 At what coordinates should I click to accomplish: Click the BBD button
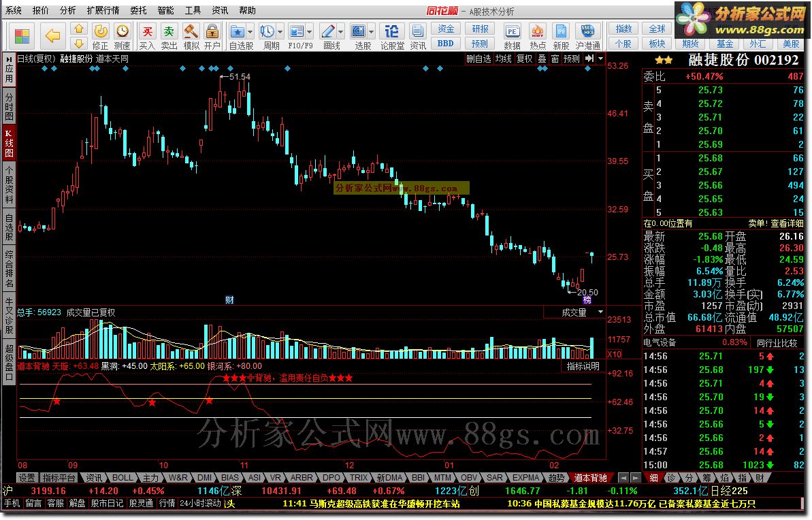pos(446,44)
